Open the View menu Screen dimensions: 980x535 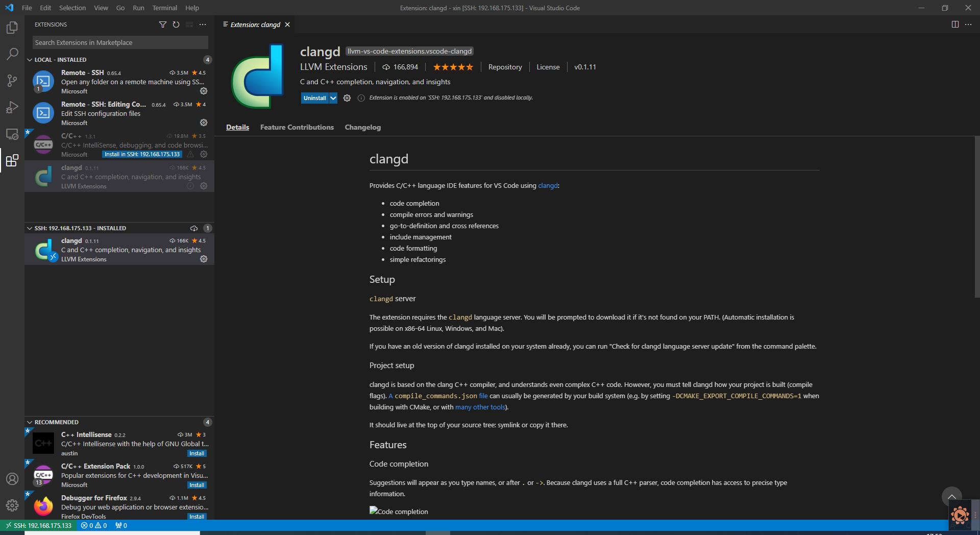101,8
